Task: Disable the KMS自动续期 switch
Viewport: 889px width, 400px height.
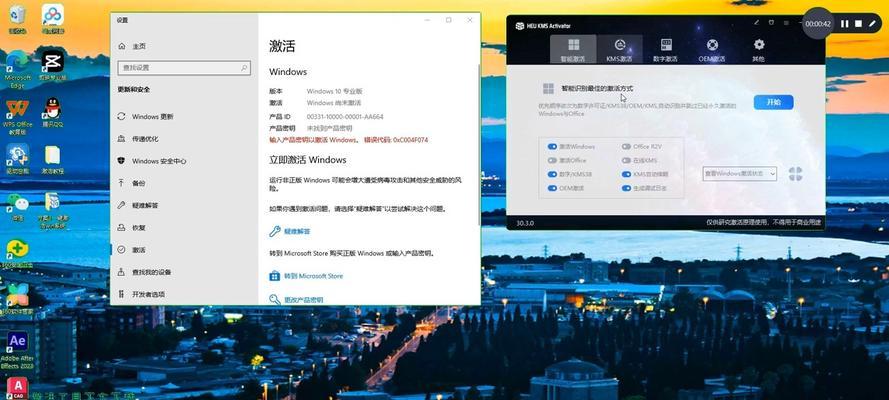Action: (x=626, y=175)
